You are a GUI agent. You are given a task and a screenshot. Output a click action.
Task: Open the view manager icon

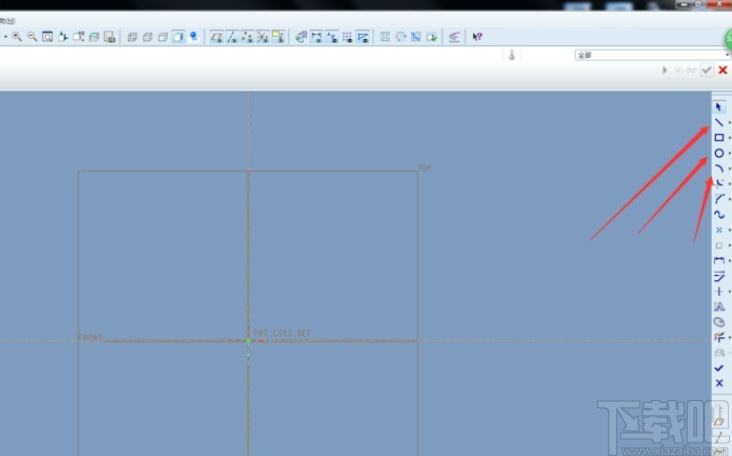(109, 36)
